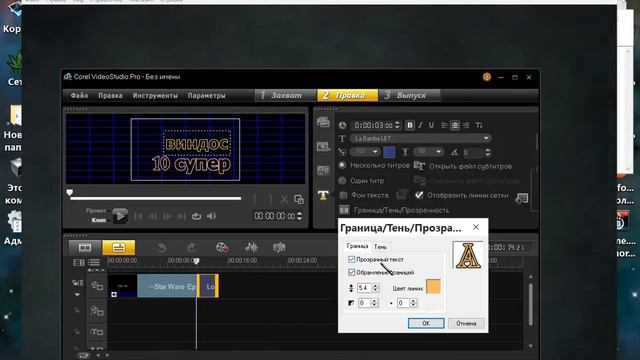Jump to clip start in preview
The width and height of the screenshot is (640, 360).
pyautogui.click(x=138, y=216)
